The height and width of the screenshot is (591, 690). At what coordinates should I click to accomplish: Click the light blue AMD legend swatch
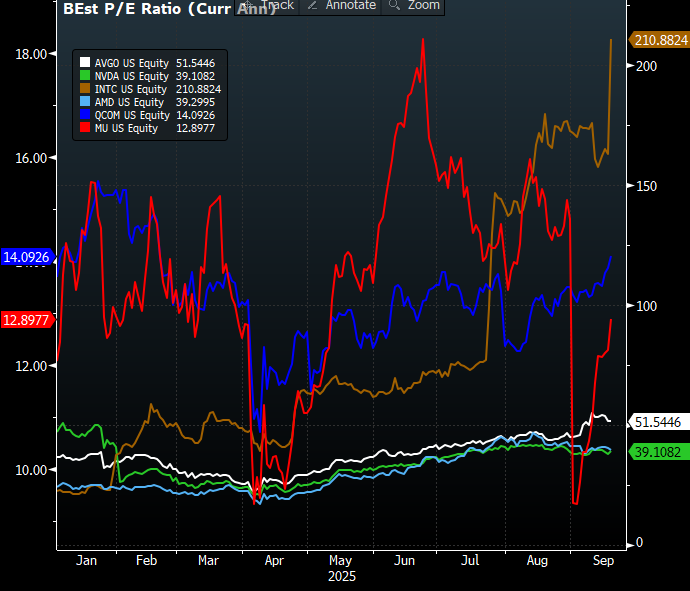(x=86, y=102)
